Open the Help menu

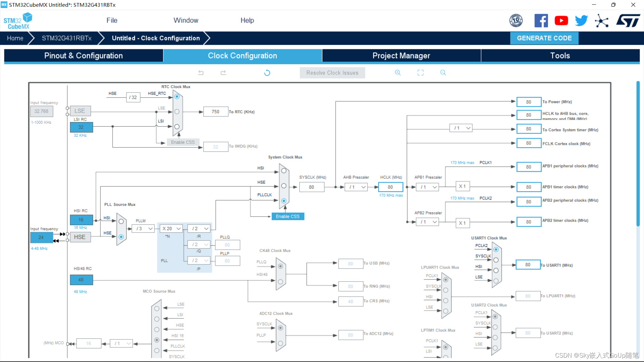(247, 20)
